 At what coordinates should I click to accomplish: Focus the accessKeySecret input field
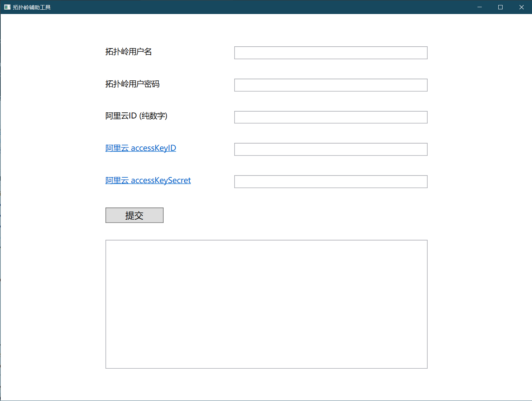(331, 182)
